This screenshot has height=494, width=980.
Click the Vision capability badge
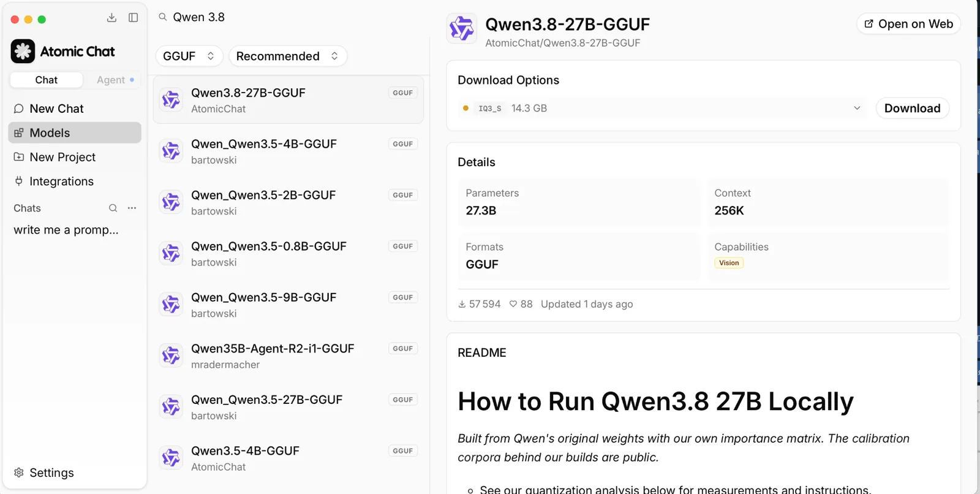click(x=729, y=263)
